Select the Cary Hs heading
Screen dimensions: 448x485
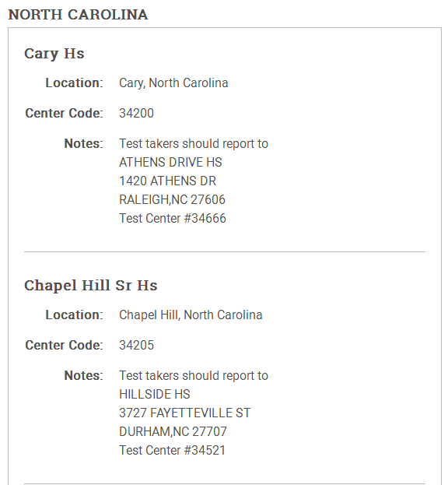(x=54, y=54)
